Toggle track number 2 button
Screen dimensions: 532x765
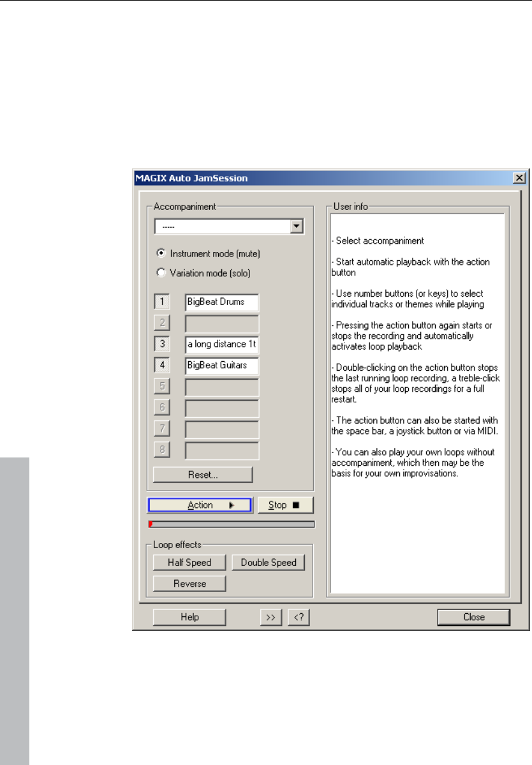(x=162, y=322)
